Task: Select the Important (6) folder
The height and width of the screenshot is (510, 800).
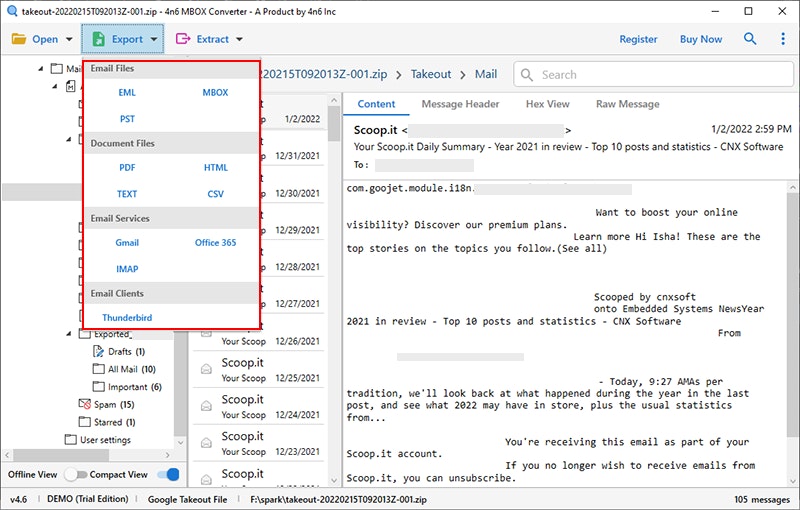Action: click(135, 387)
